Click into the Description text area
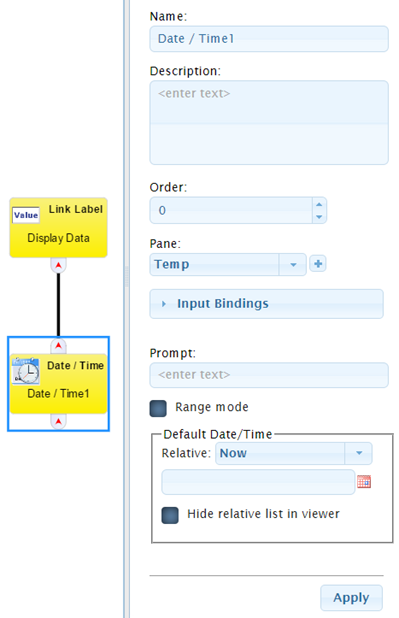 coord(269,123)
